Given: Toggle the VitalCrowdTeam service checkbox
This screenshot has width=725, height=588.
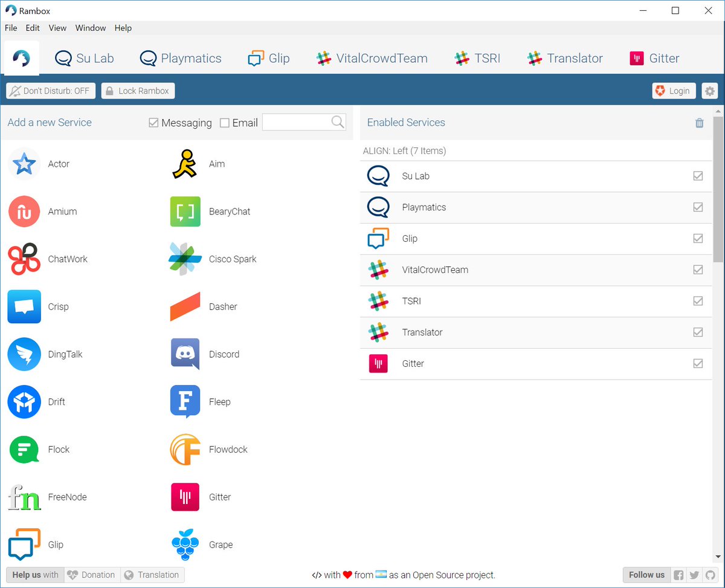Looking at the screenshot, I should pyautogui.click(x=698, y=270).
